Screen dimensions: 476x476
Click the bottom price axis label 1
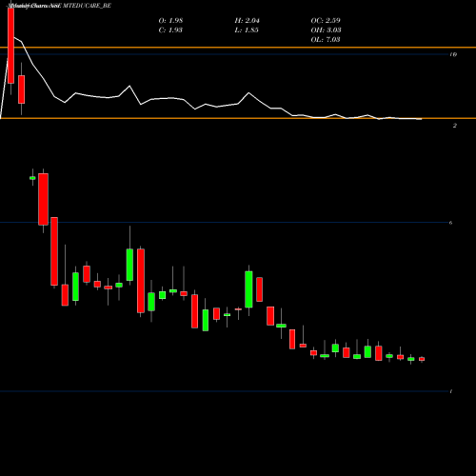pyautogui.click(x=451, y=391)
